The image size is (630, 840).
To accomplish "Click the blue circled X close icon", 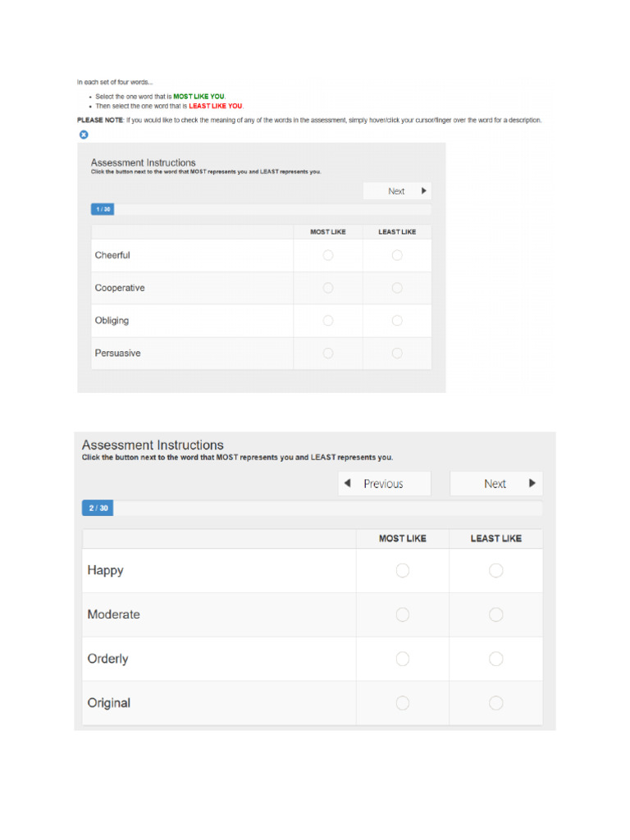I will (x=84, y=135).
